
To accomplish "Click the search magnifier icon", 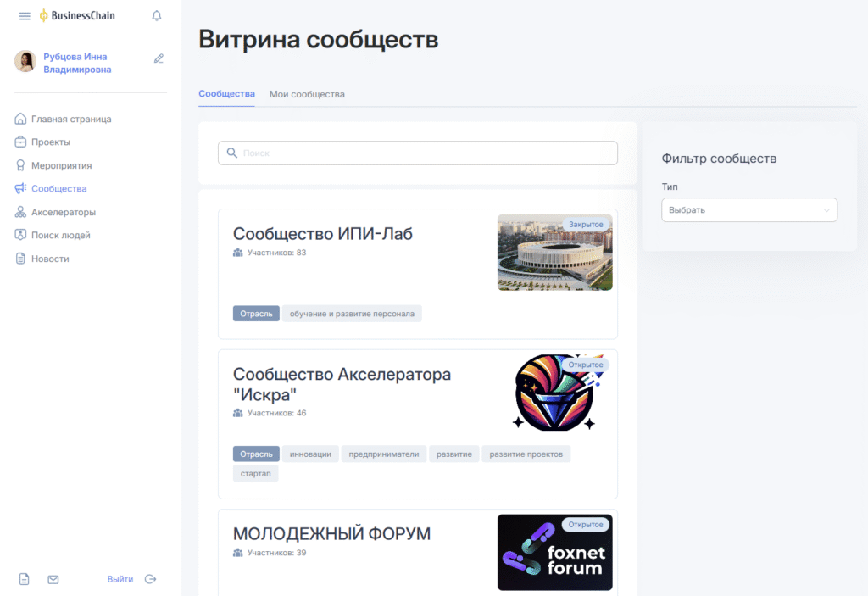I will [231, 153].
